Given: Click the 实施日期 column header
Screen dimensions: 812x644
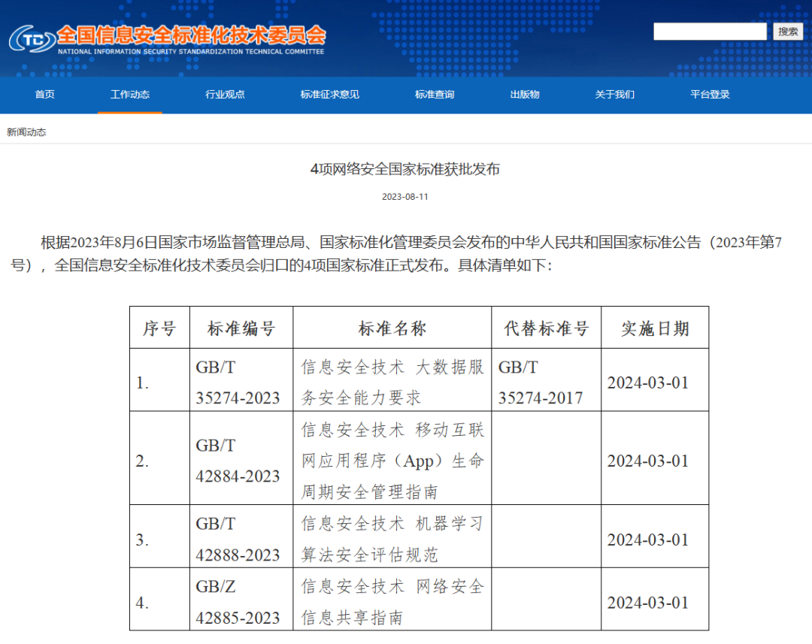Looking at the screenshot, I should (x=654, y=328).
